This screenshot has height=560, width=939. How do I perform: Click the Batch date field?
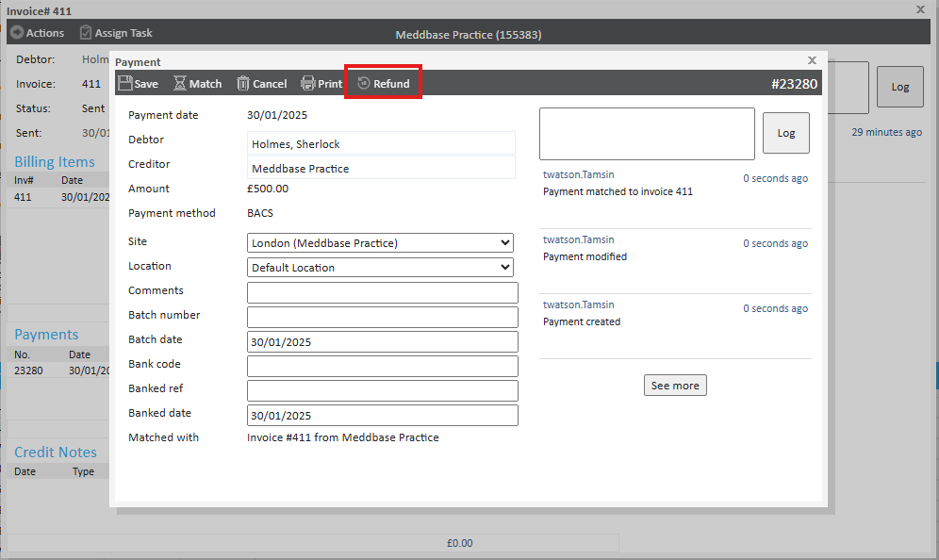click(382, 341)
